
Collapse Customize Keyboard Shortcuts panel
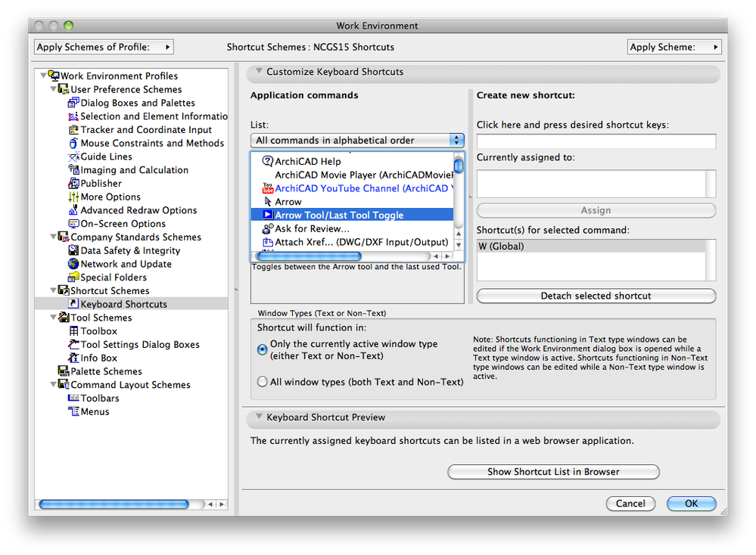point(259,71)
